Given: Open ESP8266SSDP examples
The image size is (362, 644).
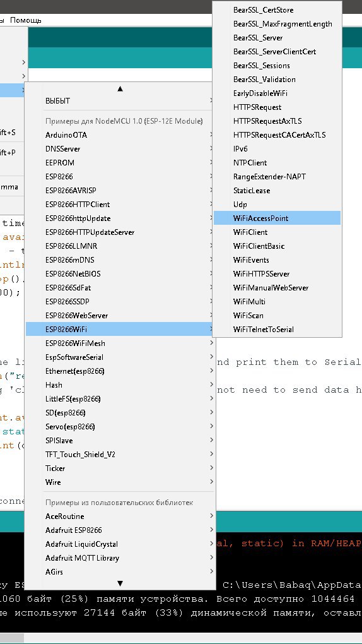Looking at the screenshot, I should pos(120,302).
